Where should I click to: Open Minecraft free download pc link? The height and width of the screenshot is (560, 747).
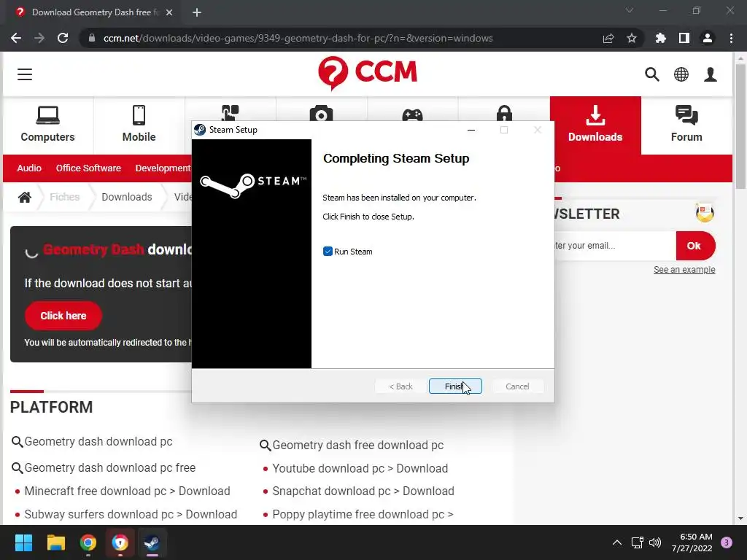pos(127,491)
